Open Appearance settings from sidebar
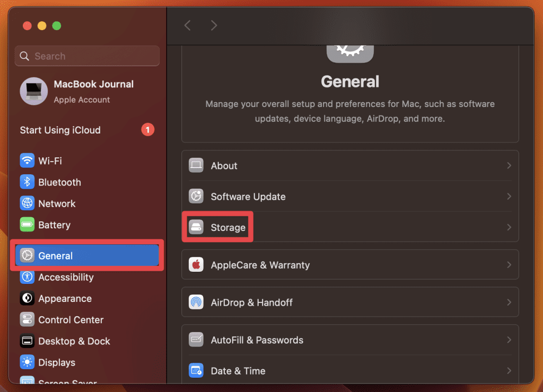Viewport: 543px width, 392px height. pos(87,298)
